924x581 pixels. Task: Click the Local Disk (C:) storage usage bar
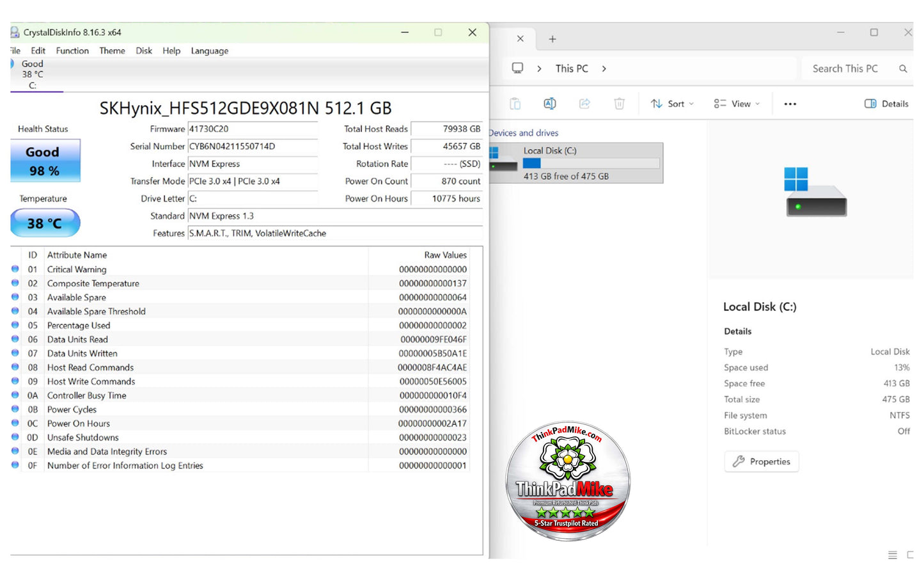pyautogui.click(x=591, y=163)
